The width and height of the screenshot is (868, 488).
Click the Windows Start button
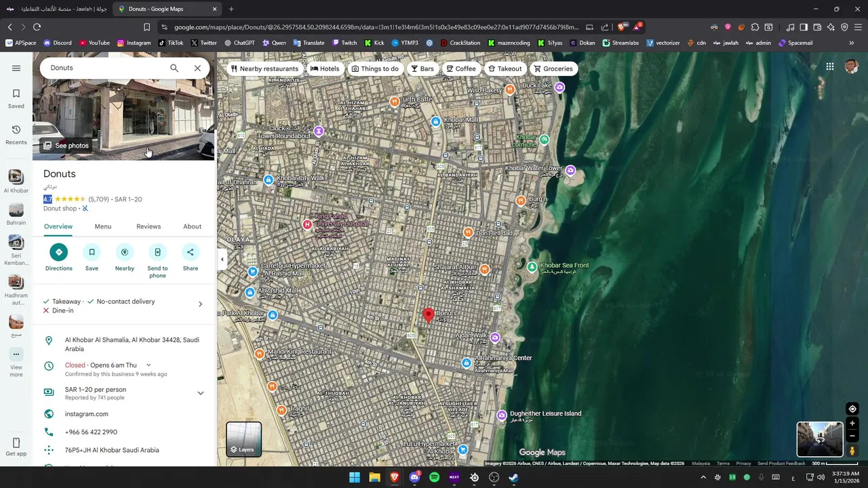pyautogui.click(x=355, y=477)
